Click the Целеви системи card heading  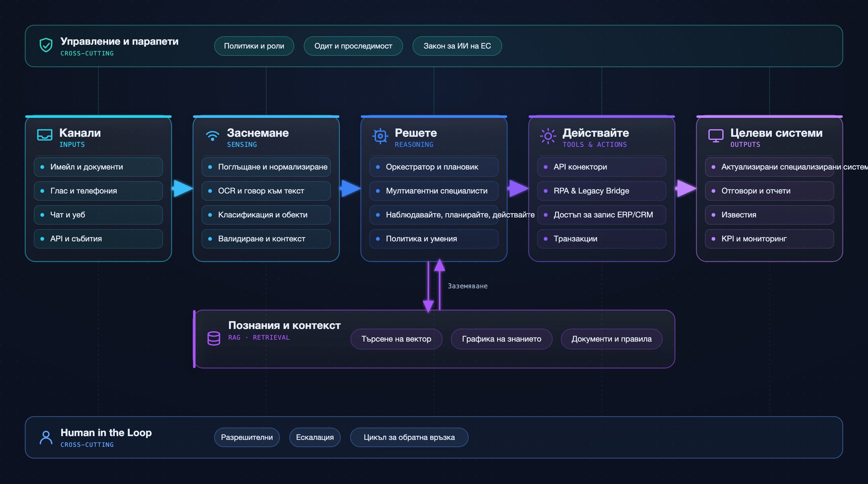pos(776,133)
